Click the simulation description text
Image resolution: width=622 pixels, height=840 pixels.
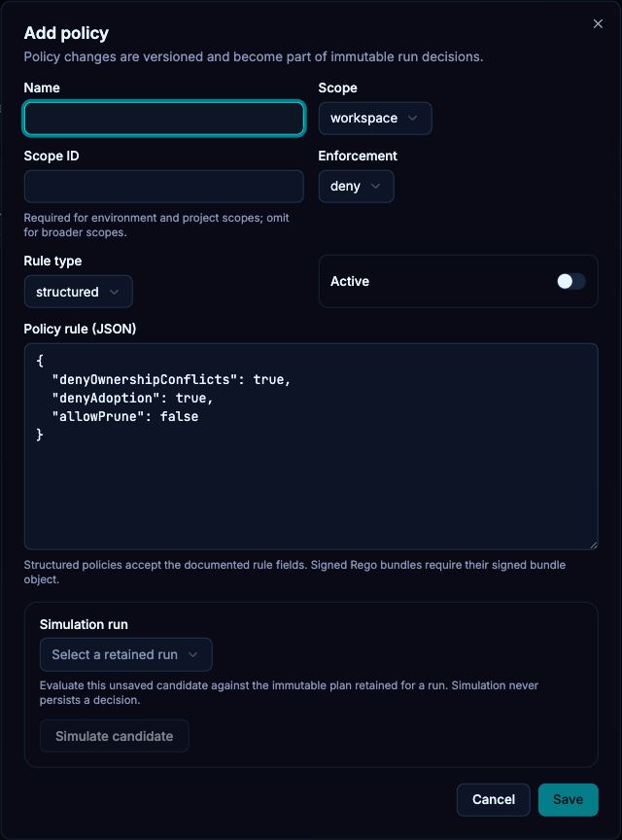(289, 692)
